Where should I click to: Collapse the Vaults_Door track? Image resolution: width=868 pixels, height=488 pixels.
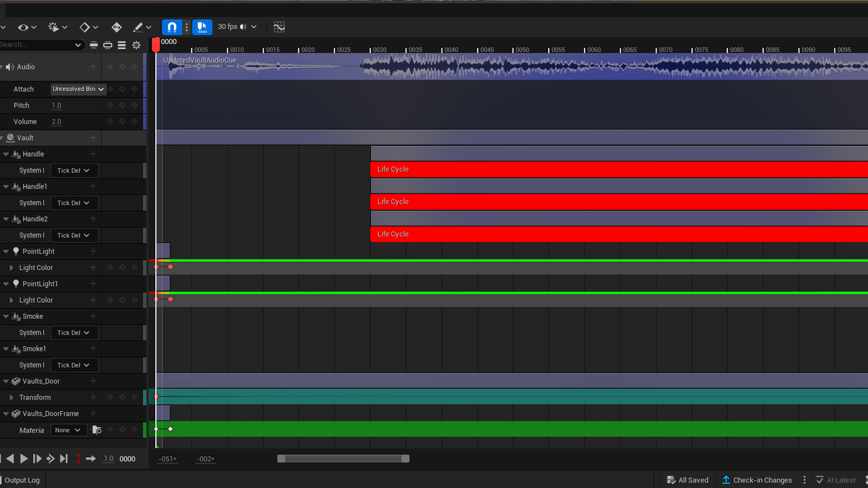pyautogui.click(x=6, y=381)
